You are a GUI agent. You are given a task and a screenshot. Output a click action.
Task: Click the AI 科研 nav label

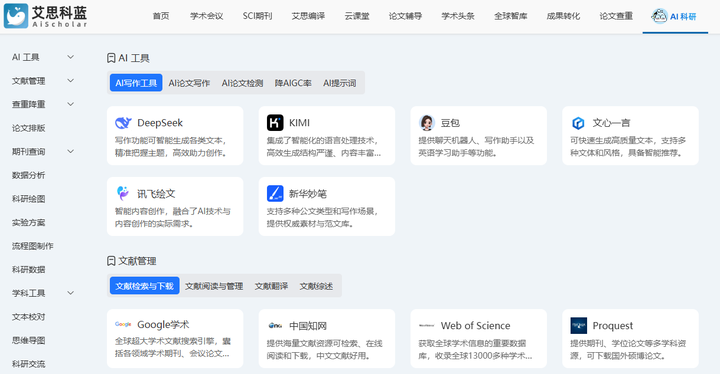683,17
